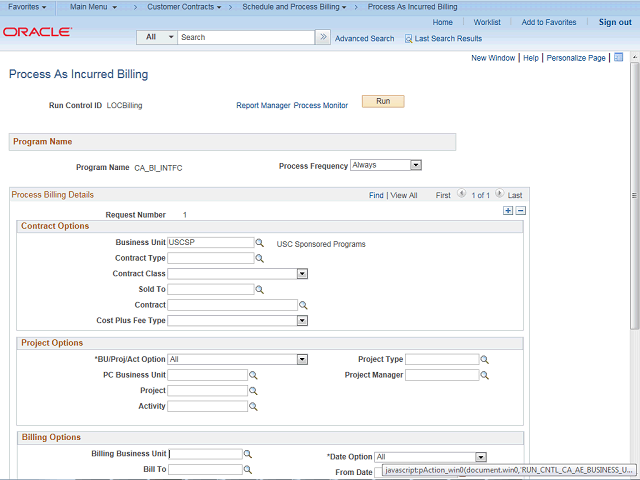Expand the Cost Plus Fee Type dropdown
This screenshot has width=640, height=480.
coord(302,321)
